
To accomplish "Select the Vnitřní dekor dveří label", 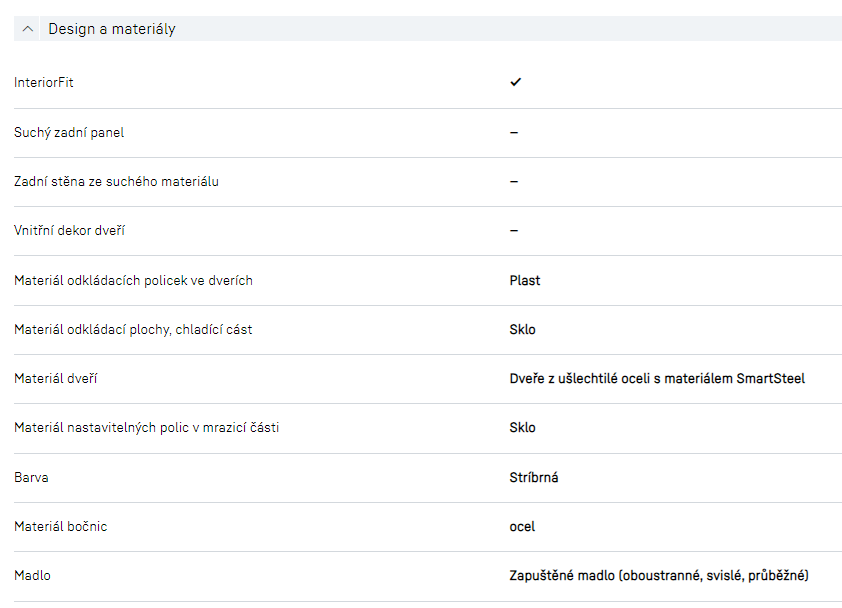I will 70,231.
